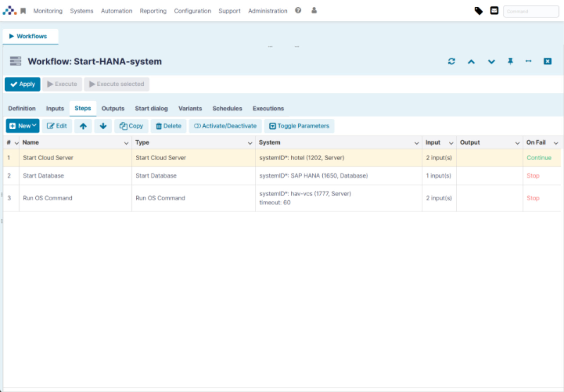Open the Reporting menu
The height and width of the screenshot is (392, 564).
click(153, 11)
